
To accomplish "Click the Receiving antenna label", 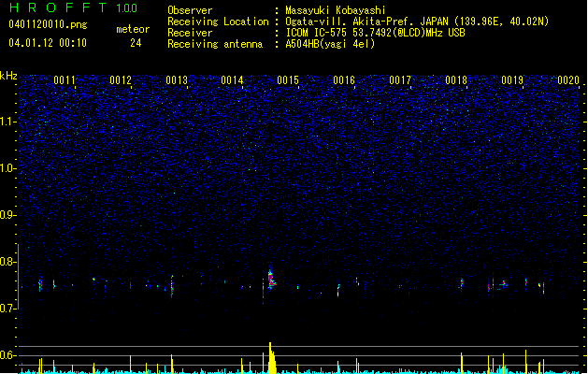I will point(215,44).
